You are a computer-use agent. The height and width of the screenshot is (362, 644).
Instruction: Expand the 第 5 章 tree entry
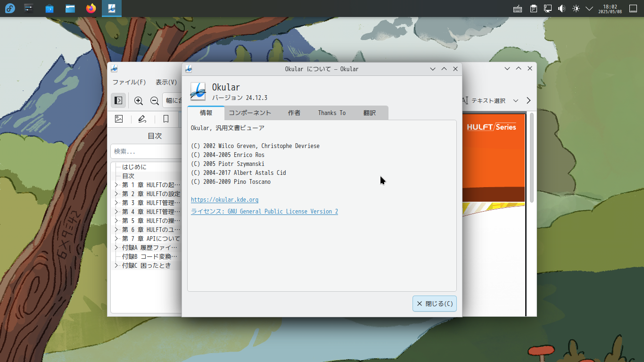[116, 221]
